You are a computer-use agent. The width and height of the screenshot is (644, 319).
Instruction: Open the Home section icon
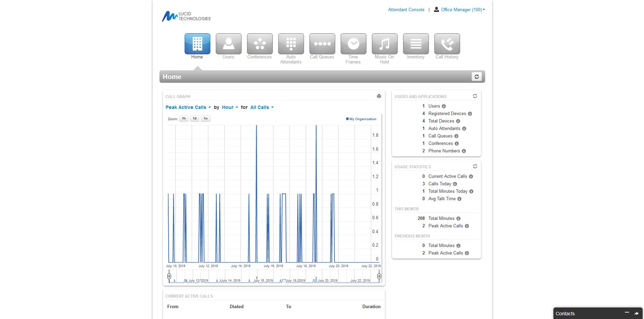(x=197, y=44)
